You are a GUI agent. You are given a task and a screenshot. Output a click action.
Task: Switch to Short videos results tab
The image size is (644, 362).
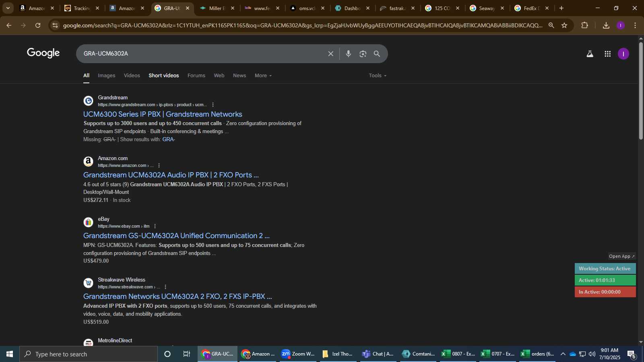[x=164, y=76]
